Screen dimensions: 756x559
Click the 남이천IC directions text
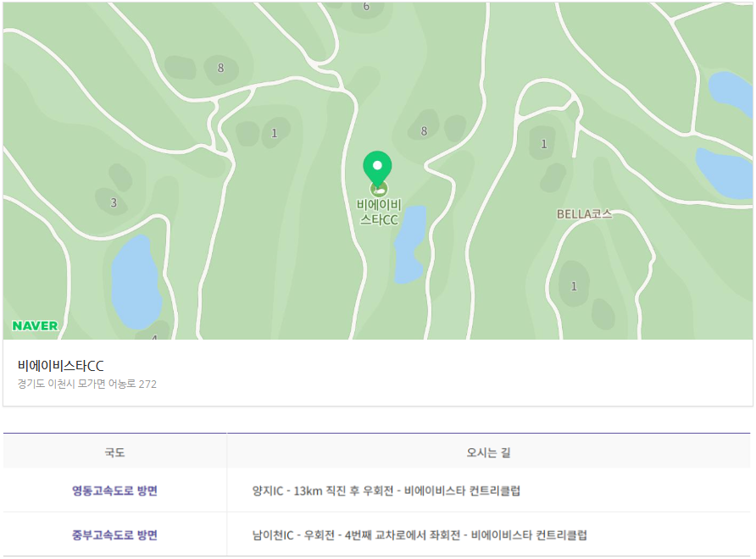pos(419,535)
